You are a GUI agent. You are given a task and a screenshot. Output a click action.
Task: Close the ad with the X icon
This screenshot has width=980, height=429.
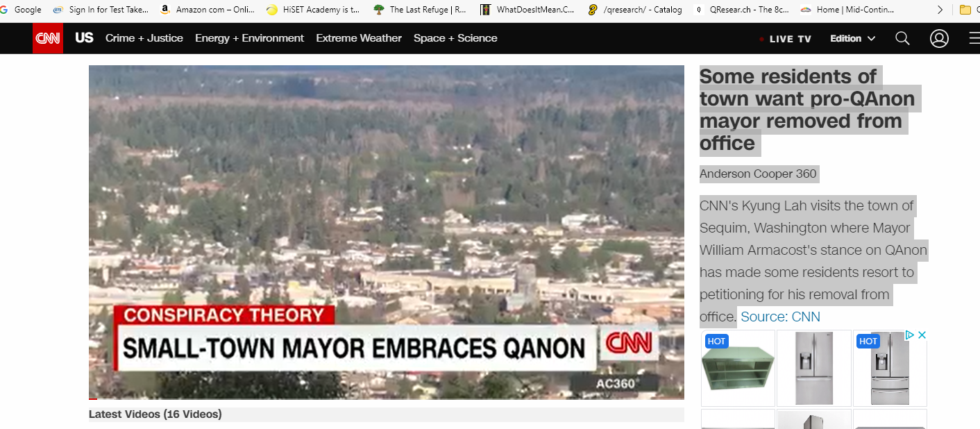[x=922, y=335]
